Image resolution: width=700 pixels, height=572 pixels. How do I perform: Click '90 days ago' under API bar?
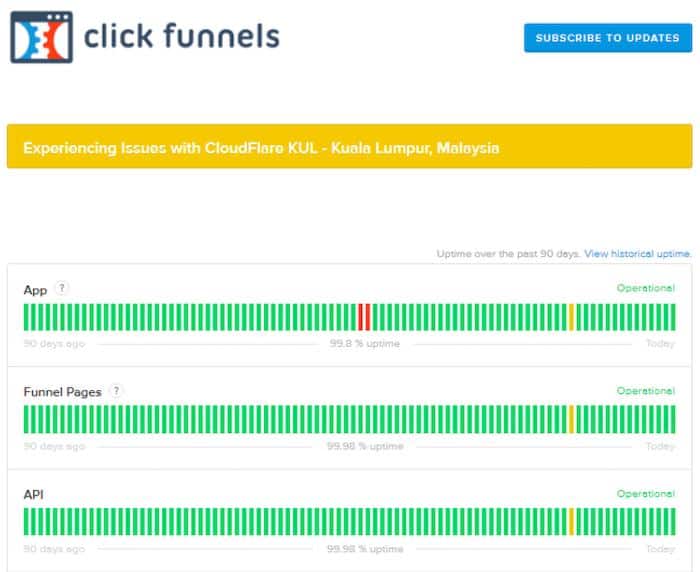point(54,549)
